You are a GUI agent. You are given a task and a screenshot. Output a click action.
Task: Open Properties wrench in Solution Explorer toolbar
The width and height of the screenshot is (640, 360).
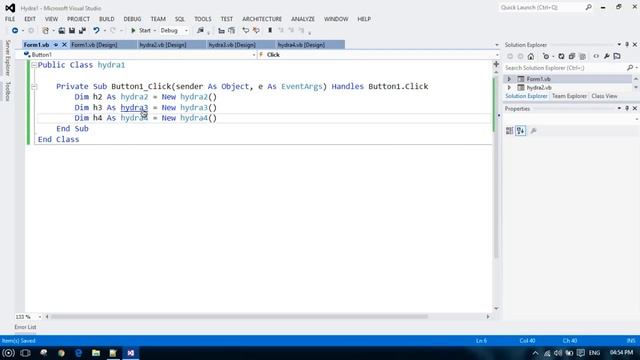tap(607, 56)
